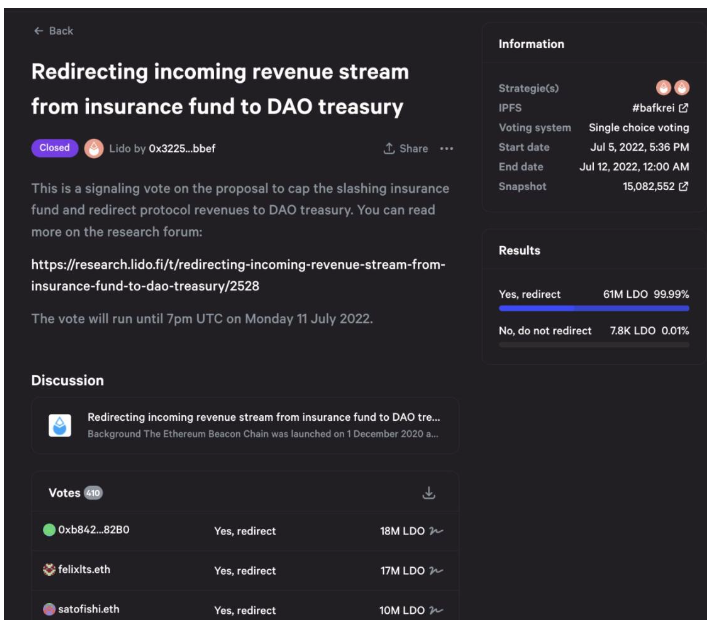View signature icon for the 18M LDO vote

click(436, 530)
